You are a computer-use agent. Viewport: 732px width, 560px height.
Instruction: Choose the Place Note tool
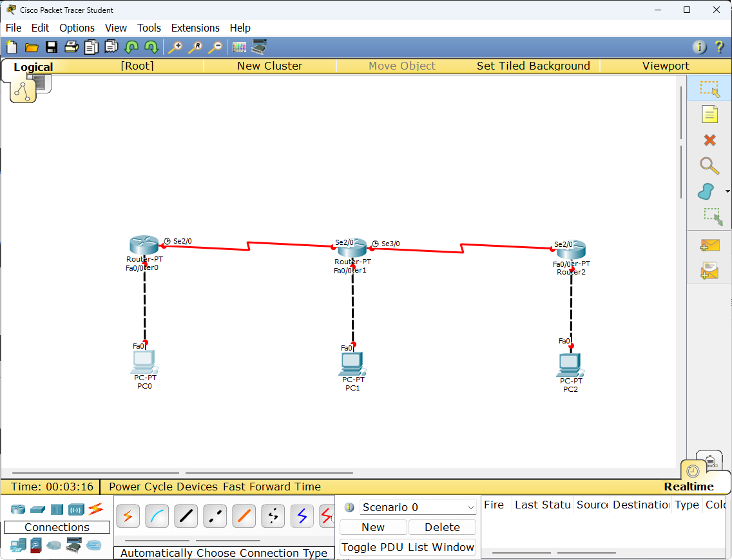pyautogui.click(x=709, y=114)
